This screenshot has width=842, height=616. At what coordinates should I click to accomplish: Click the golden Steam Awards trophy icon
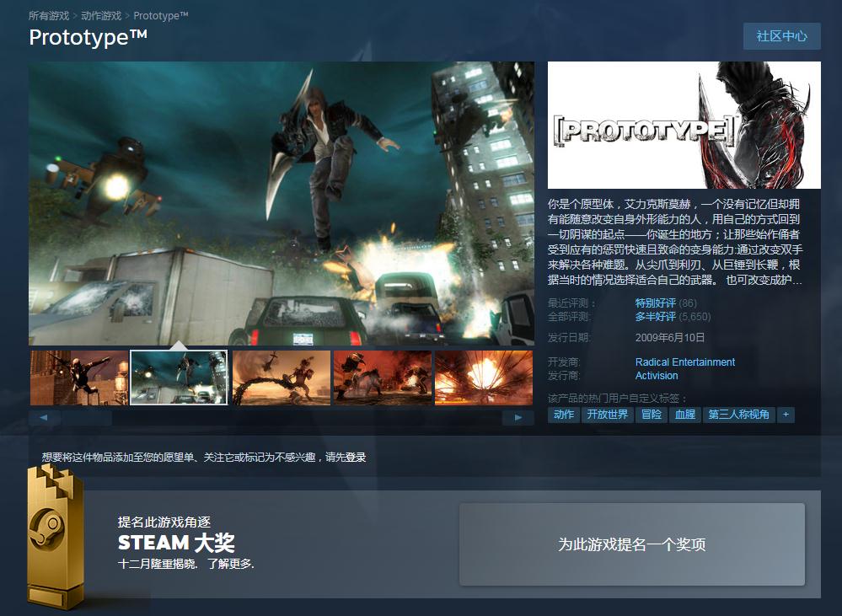click(x=54, y=535)
